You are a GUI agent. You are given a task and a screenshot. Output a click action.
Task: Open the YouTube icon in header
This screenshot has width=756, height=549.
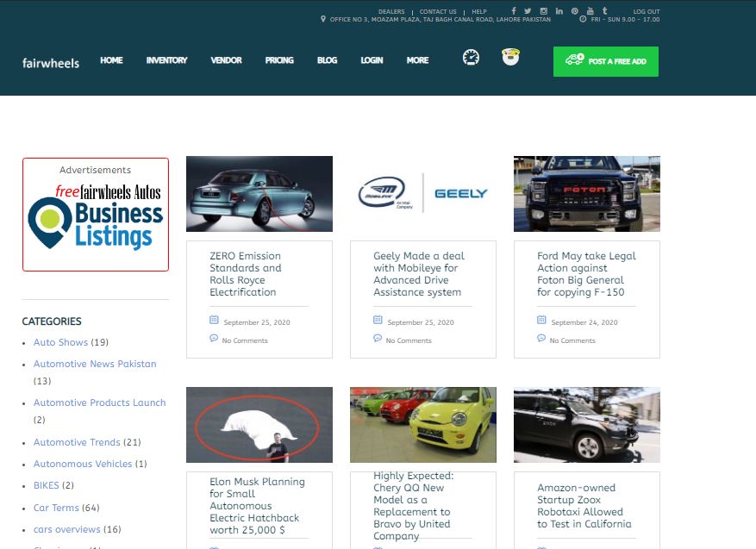click(590, 10)
